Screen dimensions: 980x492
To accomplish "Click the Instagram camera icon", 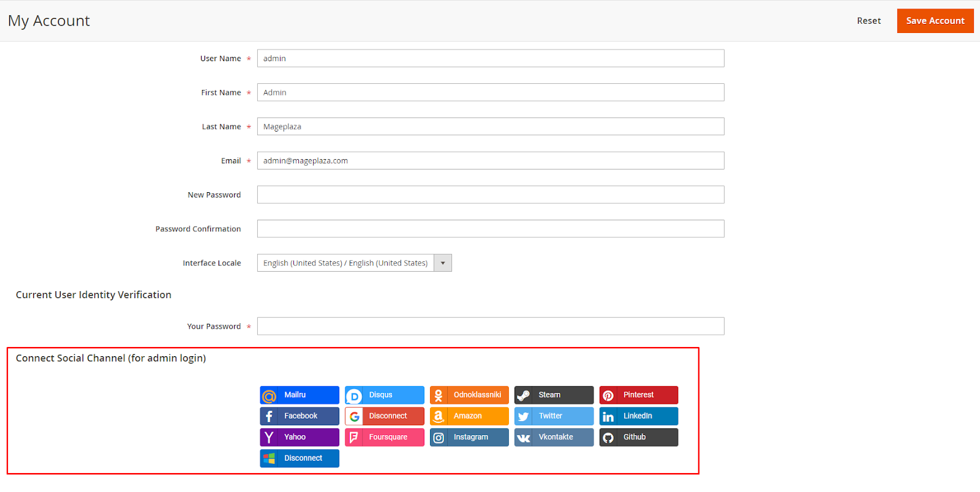I will pyautogui.click(x=439, y=438).
